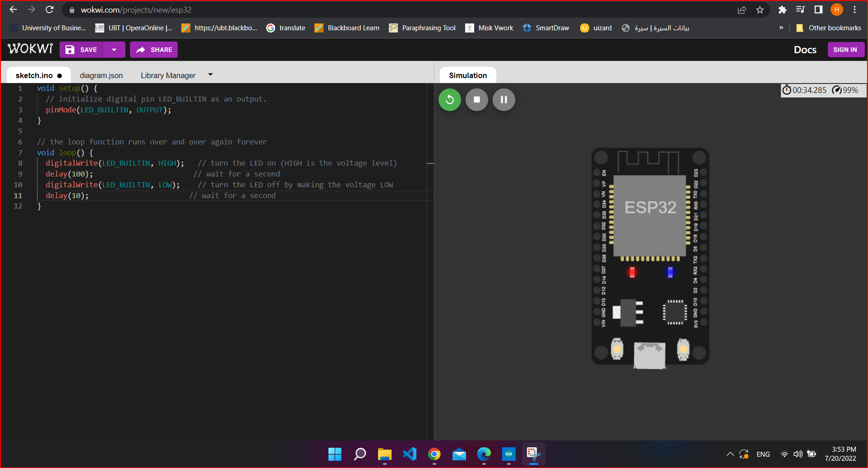Click the simulation speed 99% indicator

(845, 90)
